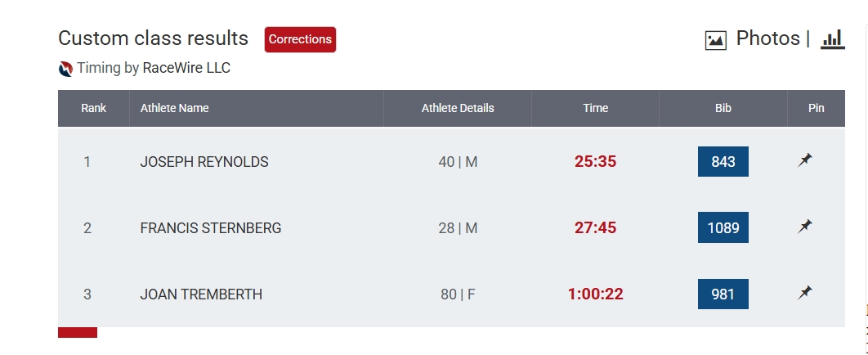The width and height of the screenshot is (868, 355).
Task: Open the Photos gallery icon
Action: 716,40
